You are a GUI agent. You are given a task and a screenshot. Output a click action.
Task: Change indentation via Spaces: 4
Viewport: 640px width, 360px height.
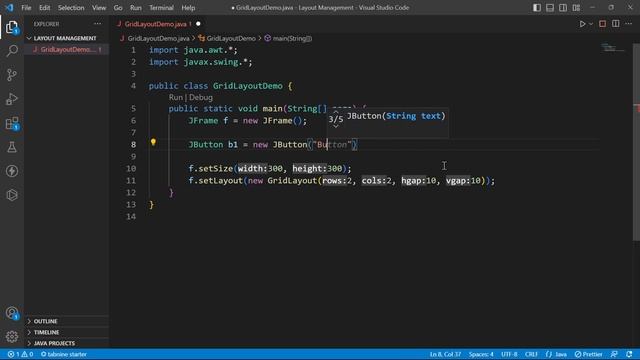(x=481, y=354)
